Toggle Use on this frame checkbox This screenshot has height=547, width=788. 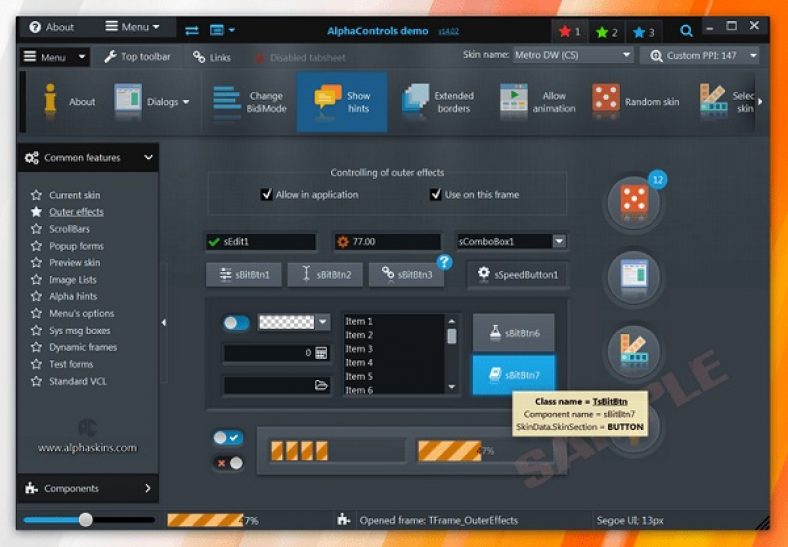[436, 194]
